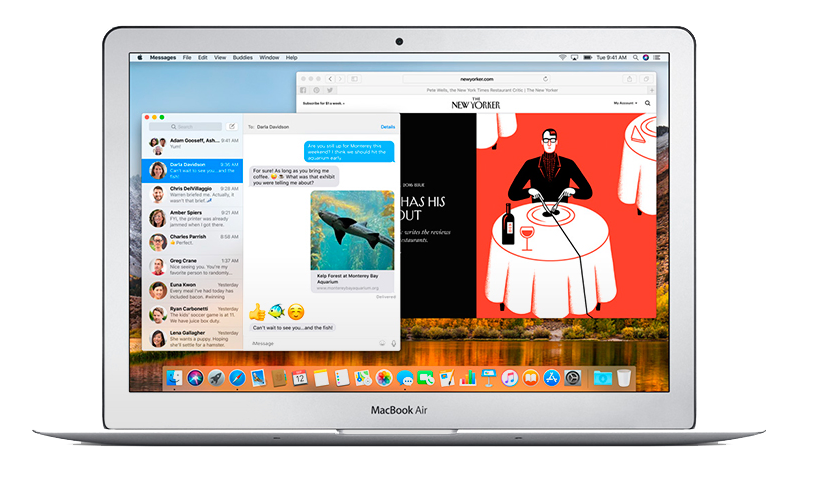Open the Help menu

(x=291, y=58)
